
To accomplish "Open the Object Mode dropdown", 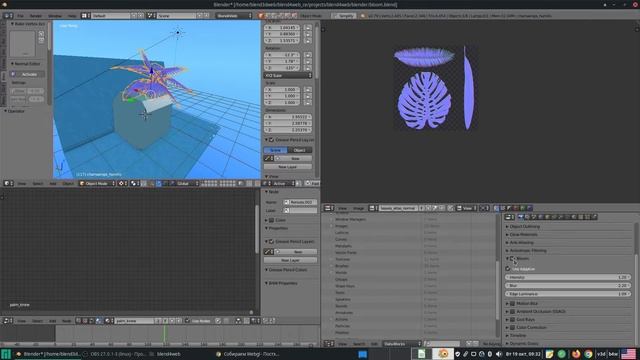I will click(x=97, y=183).
